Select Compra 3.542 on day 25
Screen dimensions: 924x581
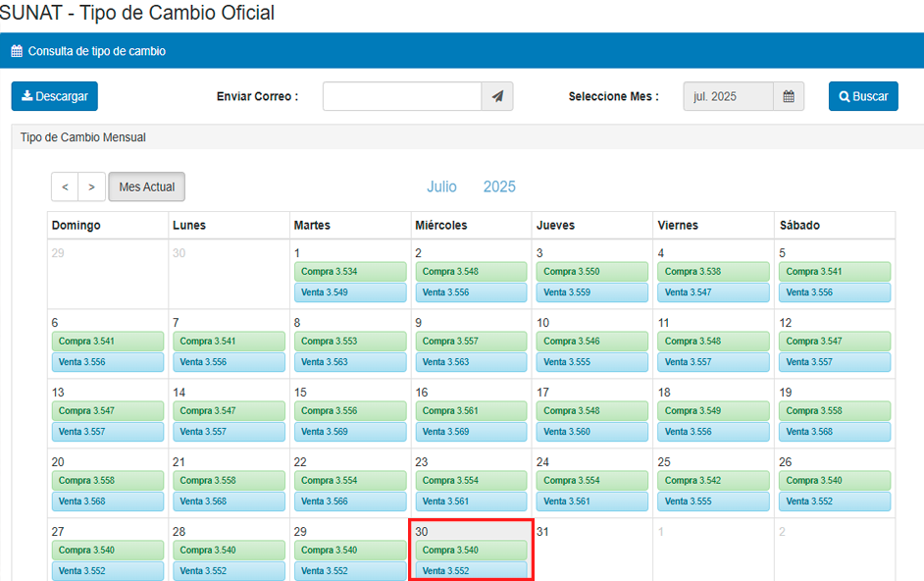(x=714, y=480)
